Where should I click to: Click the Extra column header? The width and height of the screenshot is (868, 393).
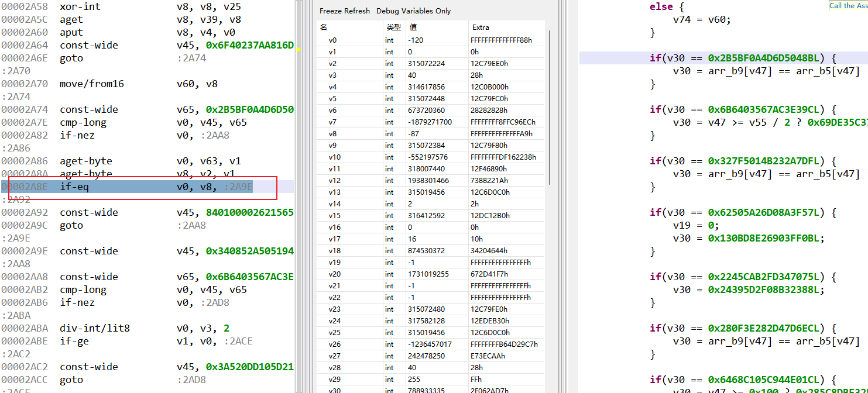[x=481, y=27]
